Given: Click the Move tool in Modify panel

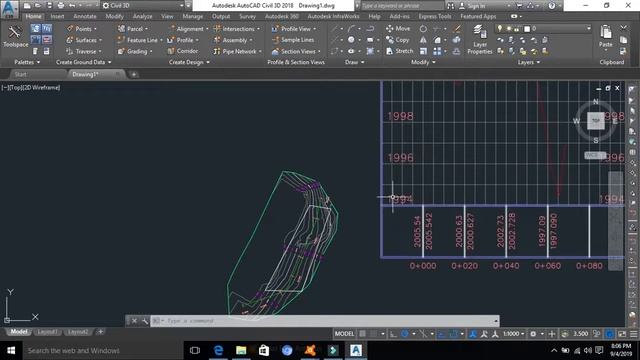Looking at the screenshot, I should coord(398,29).
